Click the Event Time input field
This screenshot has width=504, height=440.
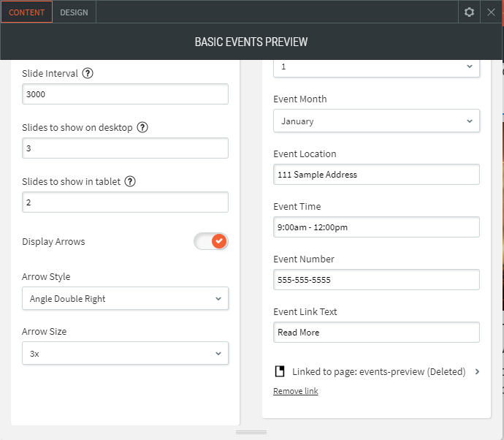pos(376,227)
